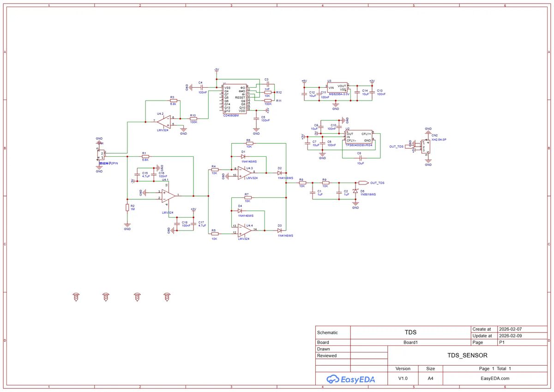Click the 'Reviewed' field label

coord(327,356)
